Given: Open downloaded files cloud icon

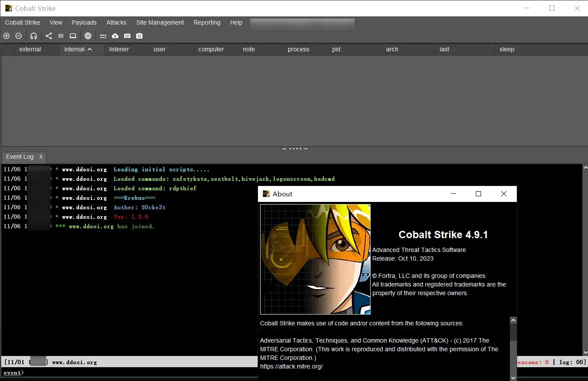Looking at the screenshot, I should 115,36.
